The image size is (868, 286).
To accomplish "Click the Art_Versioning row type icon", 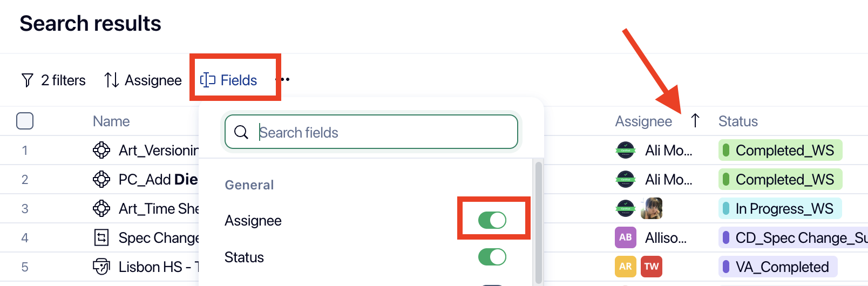I will 101,150.
